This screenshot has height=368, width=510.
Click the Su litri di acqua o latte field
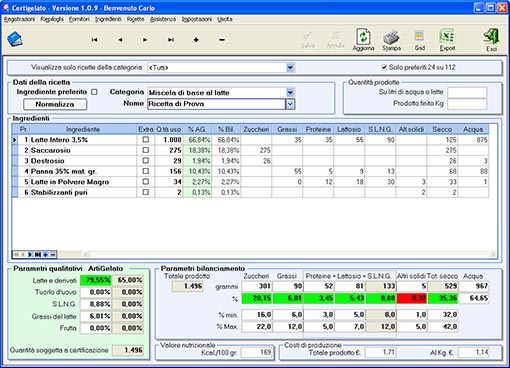467,92
